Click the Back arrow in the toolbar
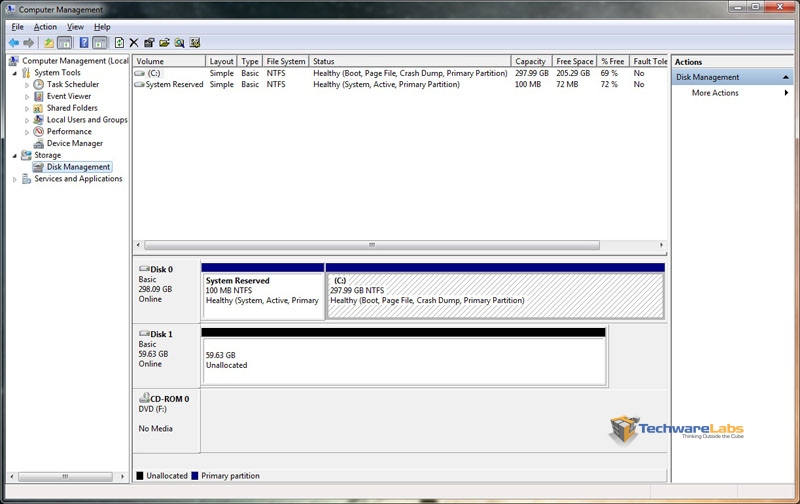This screenshot has height=504, width=800. pos(14,43)
